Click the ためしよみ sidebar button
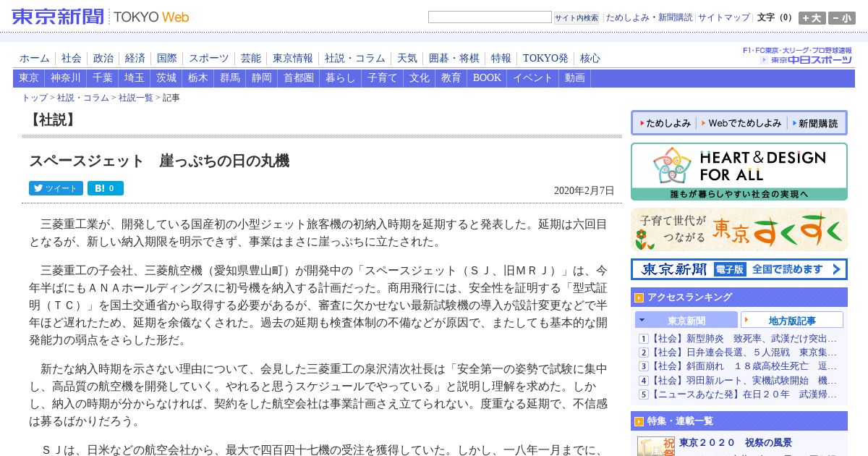 pos(665,123)
